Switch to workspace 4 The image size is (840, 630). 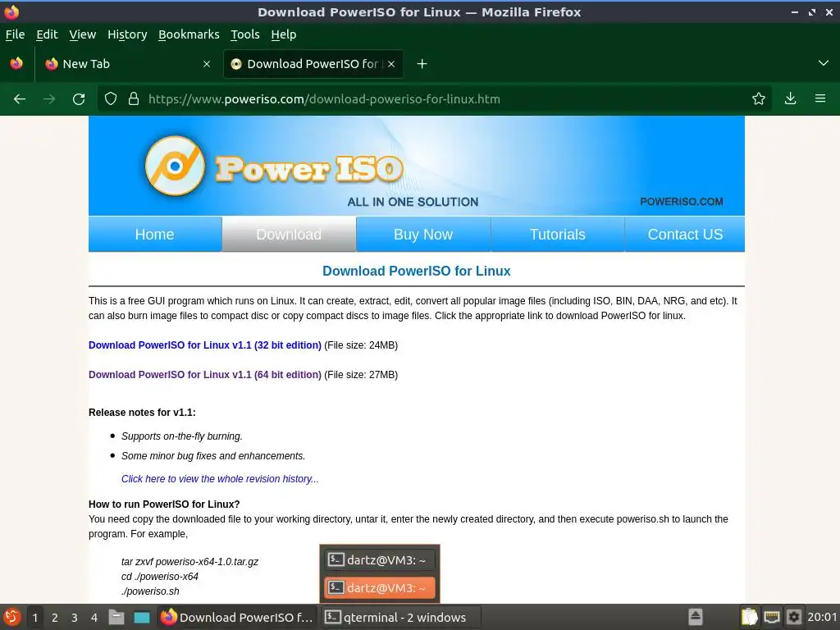click(x=94, y=618)
